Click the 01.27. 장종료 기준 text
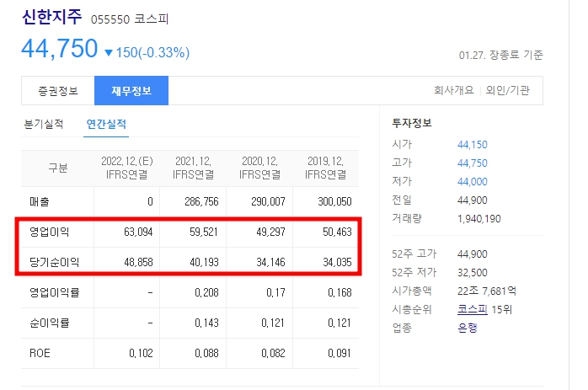588x390 pixels. tap(501, 55)
